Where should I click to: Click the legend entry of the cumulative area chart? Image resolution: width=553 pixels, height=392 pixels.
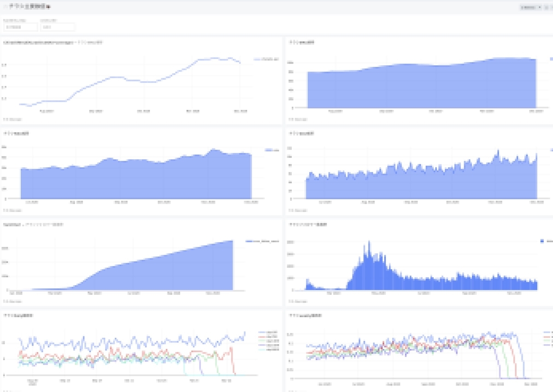point(262,241)
